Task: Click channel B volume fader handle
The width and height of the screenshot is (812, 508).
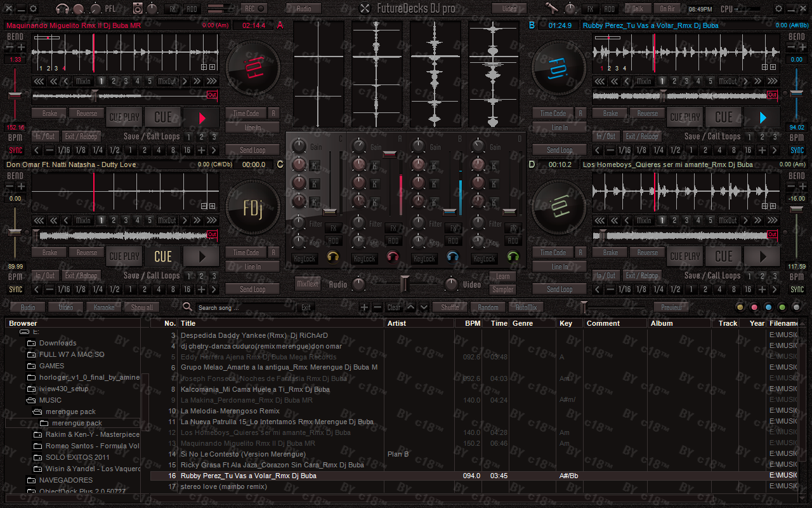Action: (x=449, y=211)
